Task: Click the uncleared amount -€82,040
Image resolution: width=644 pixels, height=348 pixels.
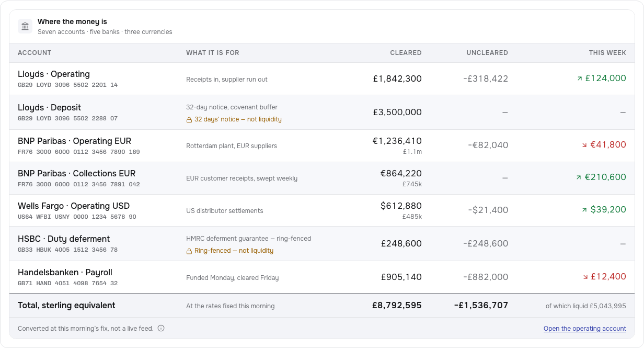Action: click(x=488, y=145)
